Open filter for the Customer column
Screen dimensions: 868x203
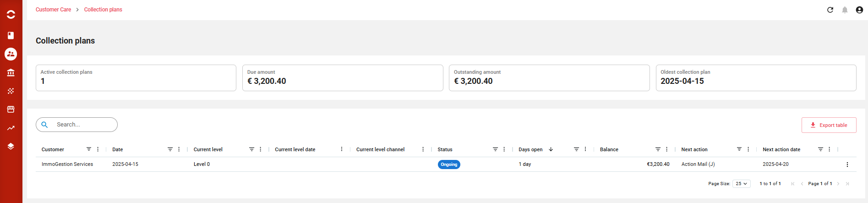coord(89,149)
